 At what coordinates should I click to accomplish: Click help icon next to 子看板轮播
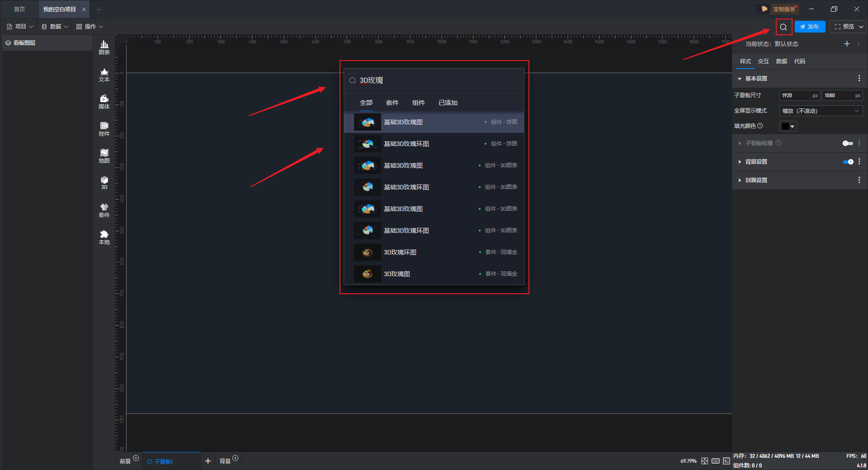(778, 143)
